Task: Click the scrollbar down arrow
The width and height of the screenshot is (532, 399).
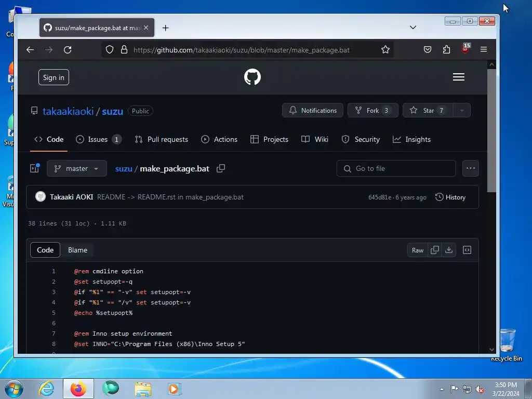Action: pos(491,350)
